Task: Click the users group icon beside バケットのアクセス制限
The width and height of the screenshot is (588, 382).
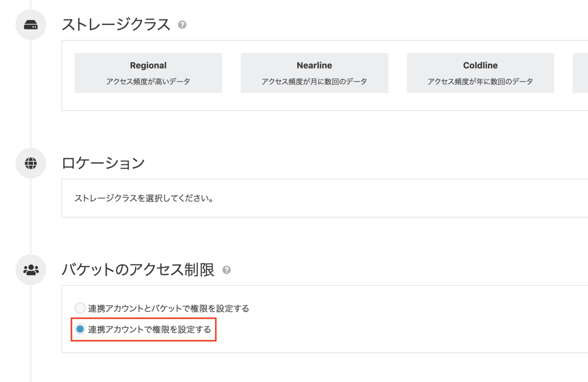Action: click(31, 270)
